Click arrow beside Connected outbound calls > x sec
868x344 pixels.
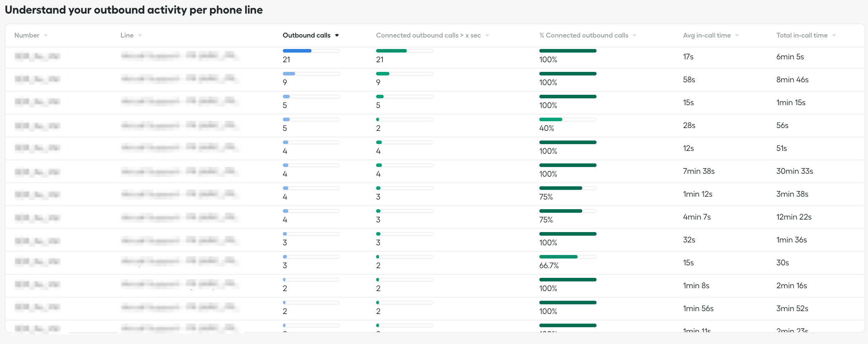[487, 35]
